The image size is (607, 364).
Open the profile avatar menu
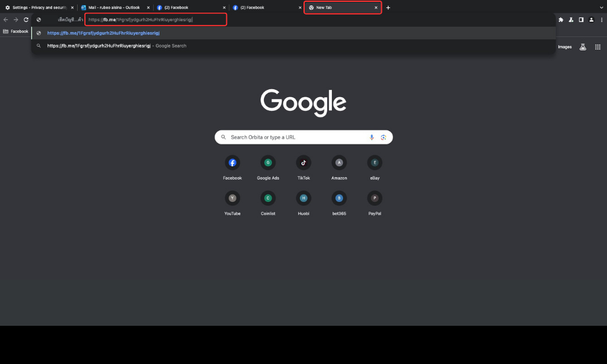tap(591, 20)
